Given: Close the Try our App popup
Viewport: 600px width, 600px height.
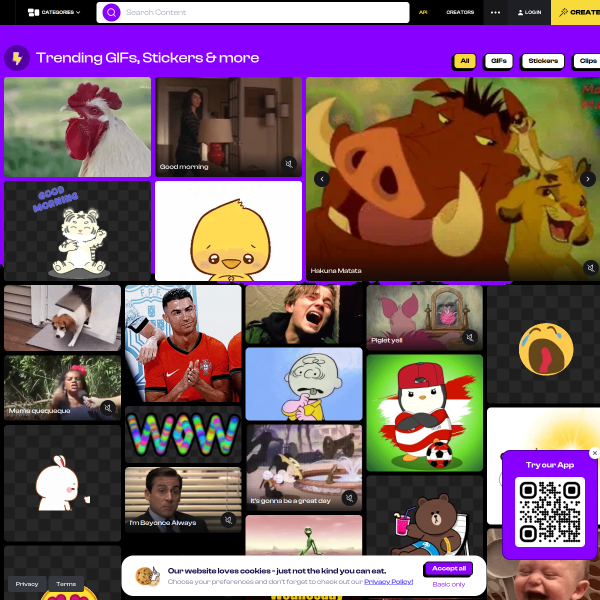Looking at the screenshot, I should click(594, 453).
